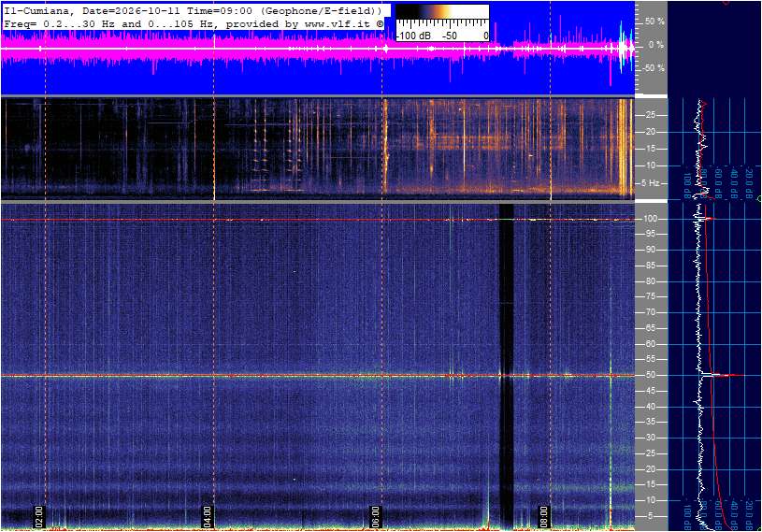Click the 100 Hz frequency axis label
Image resolution: width=762 pixels, height=532 pixels.
[x=650, y=219]
